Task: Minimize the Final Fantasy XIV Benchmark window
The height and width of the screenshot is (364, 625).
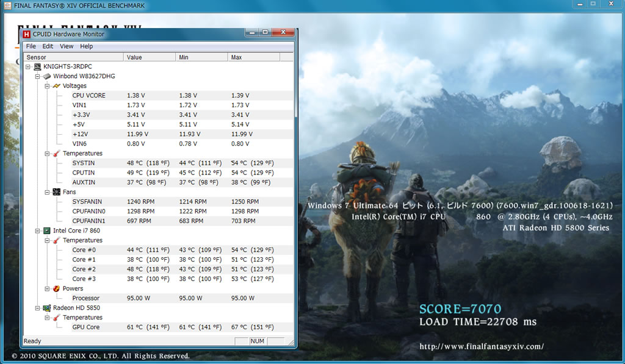Action: pos(580,4)
